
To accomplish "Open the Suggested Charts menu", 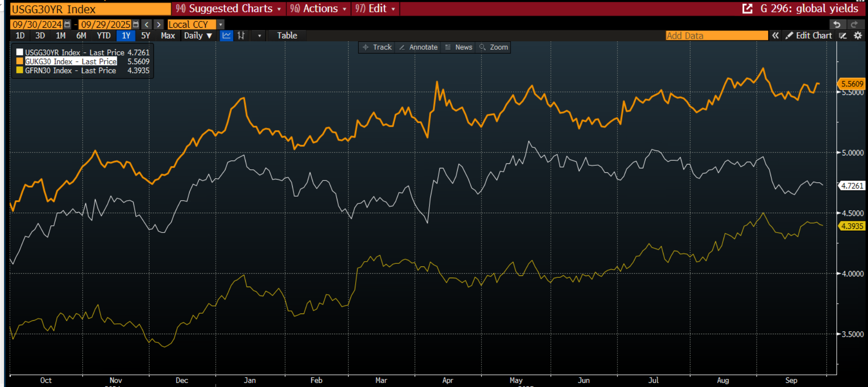I will pos(229,9).
